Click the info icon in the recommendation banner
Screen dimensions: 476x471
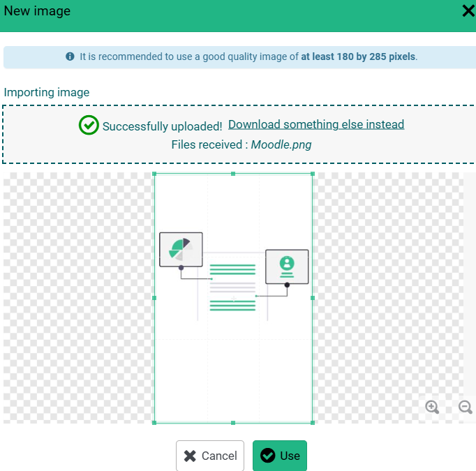pos(70,57)
